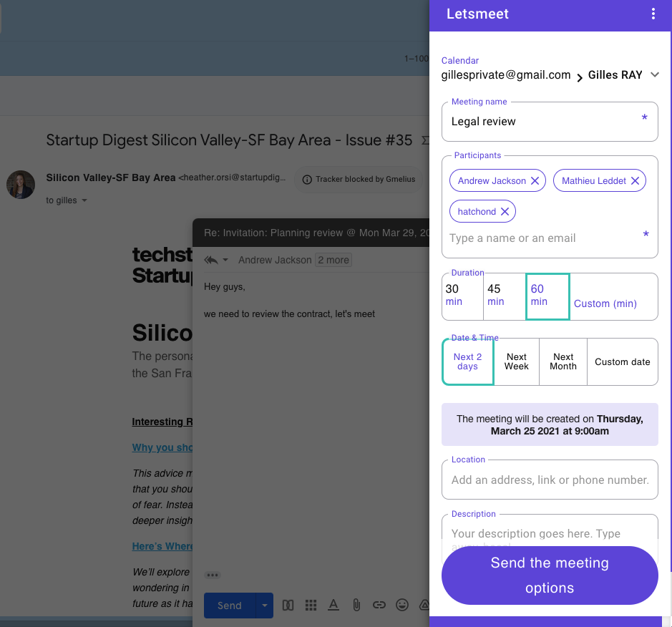Screen dimensions: 672x627
Task: Expand the reply type dropdown arrow
Action: click(225, 261)
